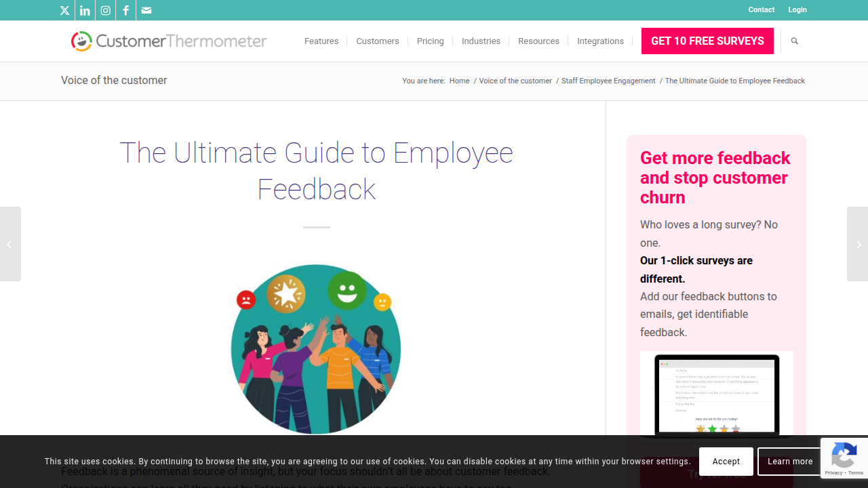
Task: Click the laptop survey screenshot image
Action: pyautogui.click(x=717, y=394)
